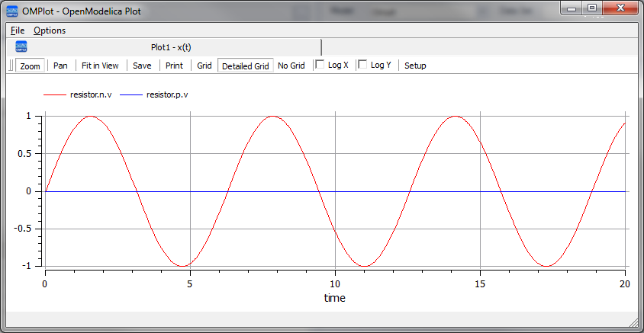Click Fit in View button
644x333 pixels.
pos(100,66)
